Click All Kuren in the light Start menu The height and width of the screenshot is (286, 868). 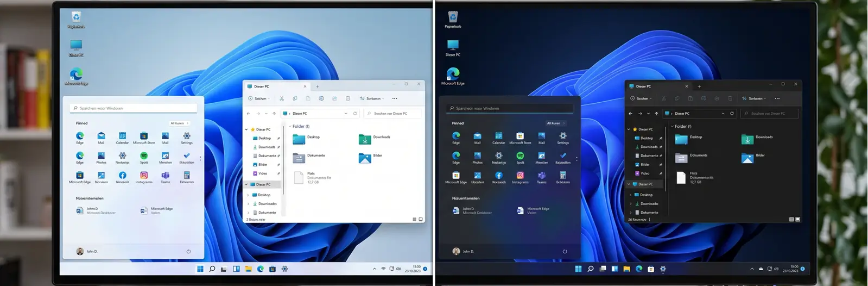(179, 123)
